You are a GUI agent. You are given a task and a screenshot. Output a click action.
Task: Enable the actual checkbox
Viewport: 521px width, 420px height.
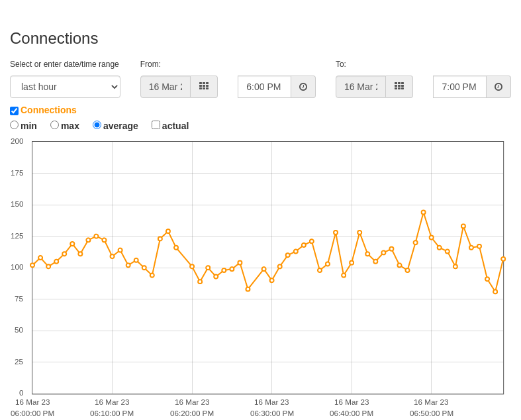[x=156, y=125]
